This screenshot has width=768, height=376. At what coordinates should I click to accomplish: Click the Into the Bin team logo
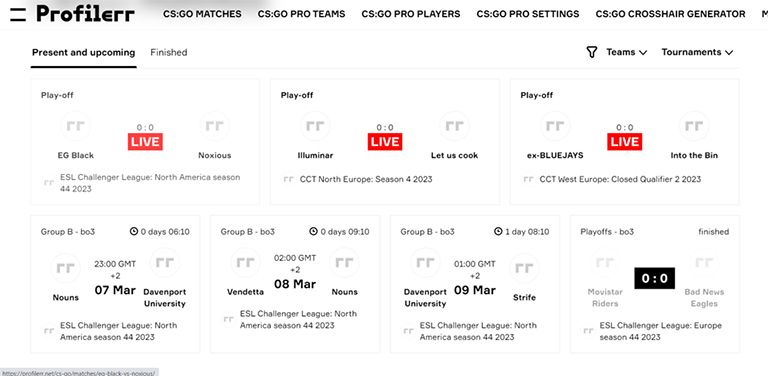(x=694, y=126)
